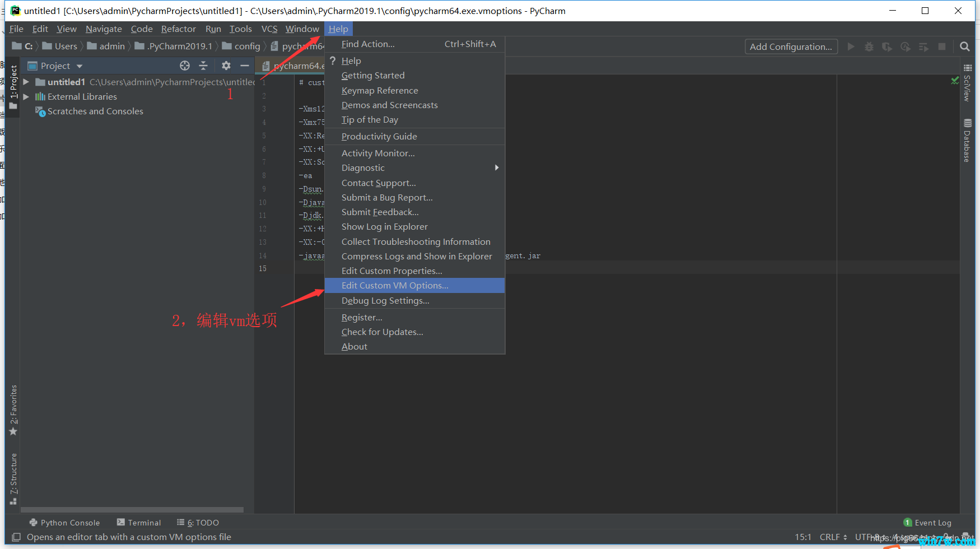Click Add Configuration... button
Image resolution: width=980 pixels, height=549 pixels.
pyautogui.click(x=791, y=46)
